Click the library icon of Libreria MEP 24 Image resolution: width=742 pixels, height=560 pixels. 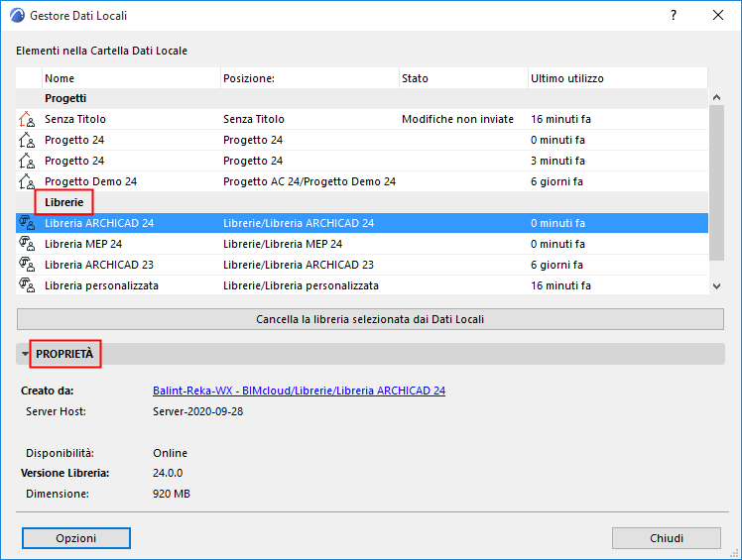coord(27,244)
